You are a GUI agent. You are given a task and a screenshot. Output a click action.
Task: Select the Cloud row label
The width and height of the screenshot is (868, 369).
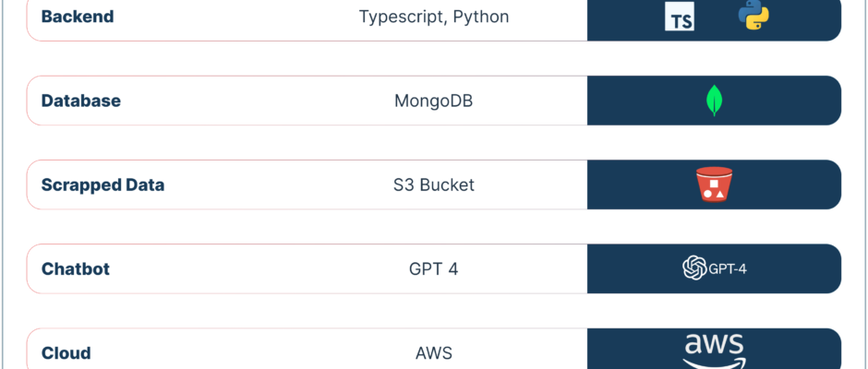click(x=66, y=353)
